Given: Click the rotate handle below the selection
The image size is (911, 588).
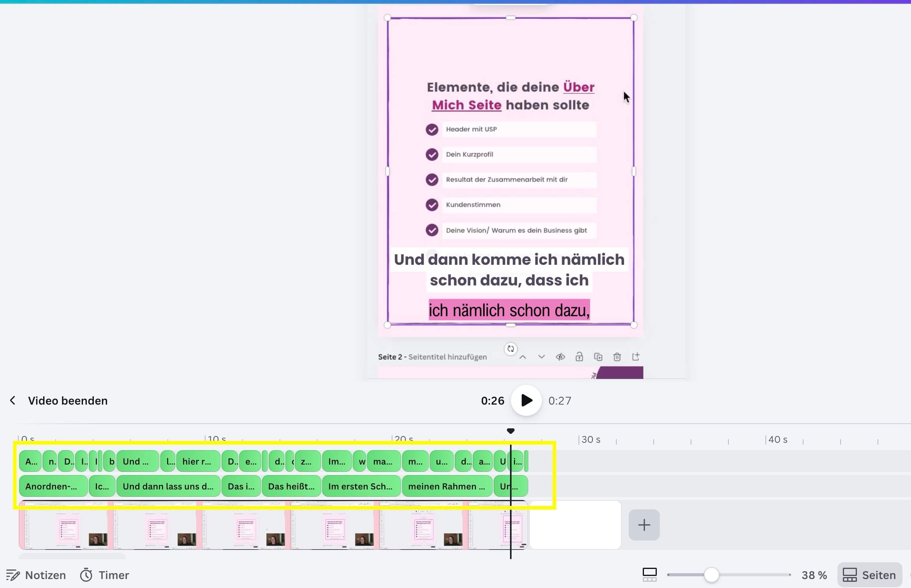Looking at the screenshot, I should tap(510, 349).
